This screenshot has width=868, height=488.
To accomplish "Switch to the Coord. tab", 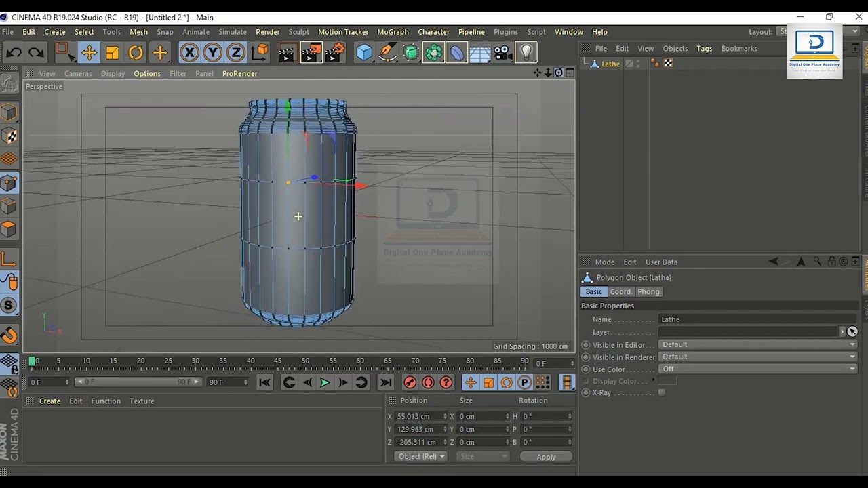I will click(621, 291).
